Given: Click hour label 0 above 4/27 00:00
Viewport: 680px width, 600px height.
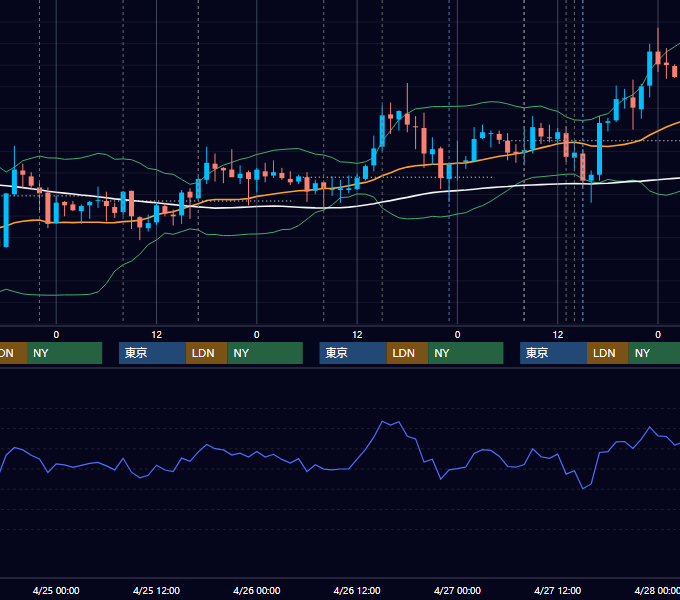Looking at the screenshot, I should (457, 335).
